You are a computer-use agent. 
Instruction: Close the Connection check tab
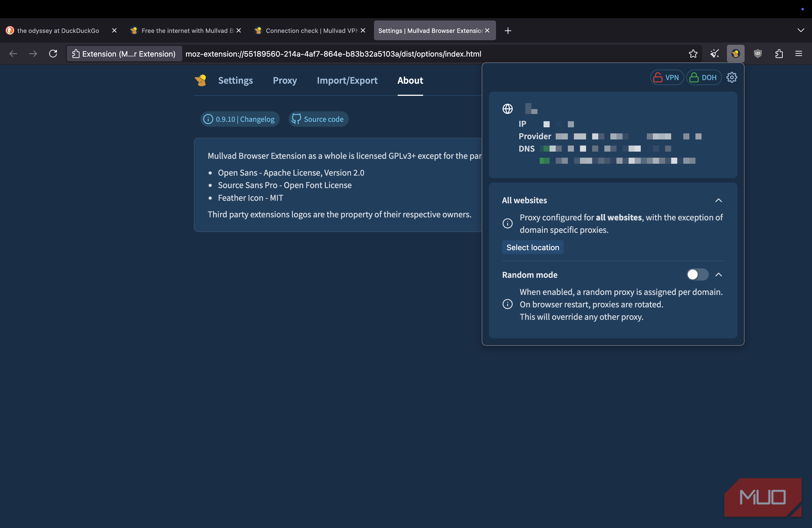363,31
